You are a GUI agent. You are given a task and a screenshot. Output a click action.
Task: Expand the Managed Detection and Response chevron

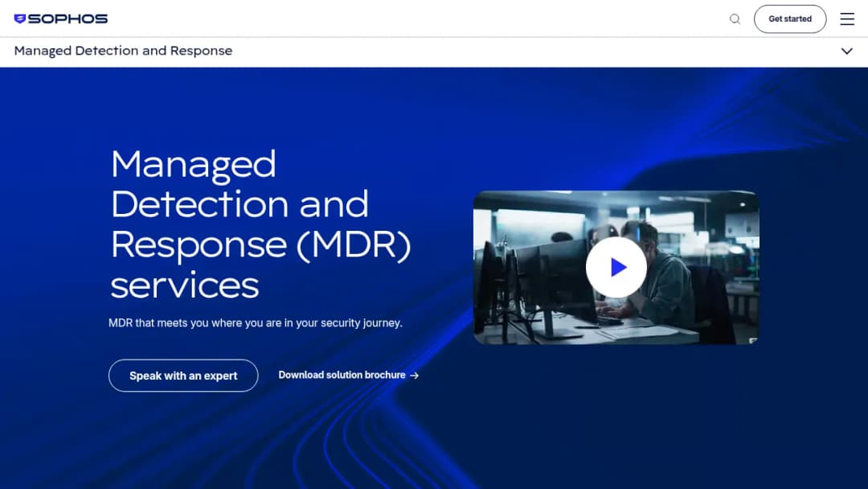tap(846, 51)
